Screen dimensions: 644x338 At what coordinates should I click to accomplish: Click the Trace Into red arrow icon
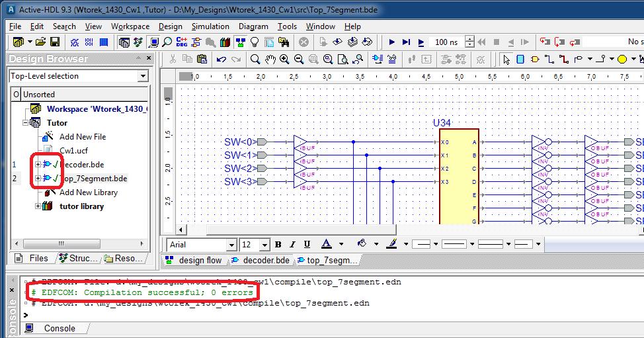(x=545, y=42)
